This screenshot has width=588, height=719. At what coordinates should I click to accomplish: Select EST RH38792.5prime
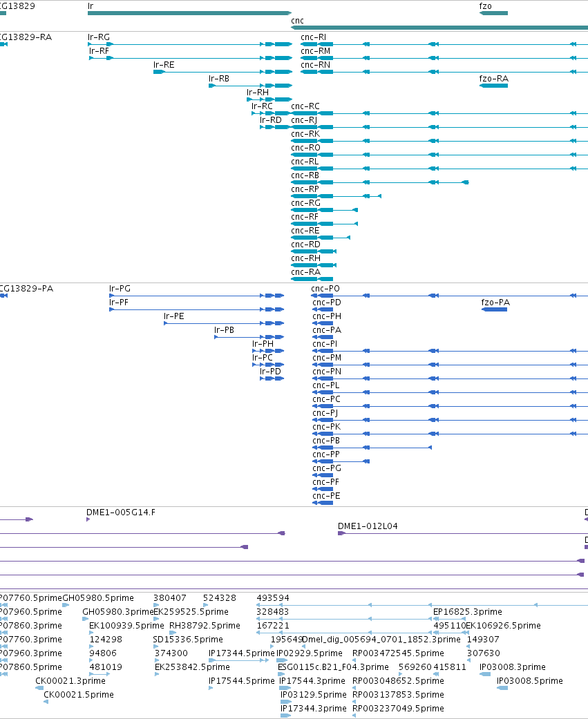[173, 633]
